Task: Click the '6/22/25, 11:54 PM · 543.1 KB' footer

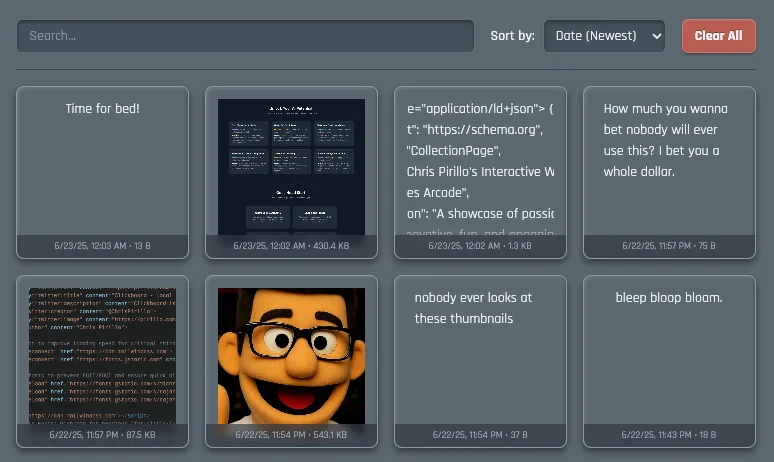Action: click(x=291, y=435)
